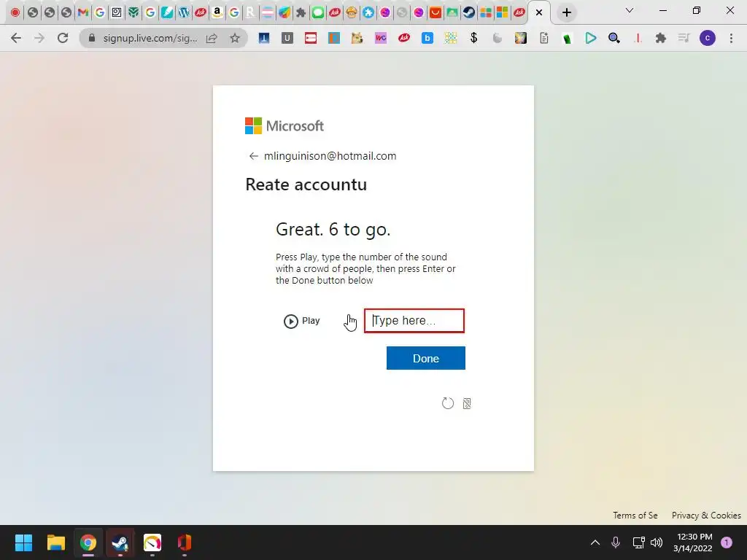Close the current active tab
This screenshot has height=560, width=747.
pos(539,13)
